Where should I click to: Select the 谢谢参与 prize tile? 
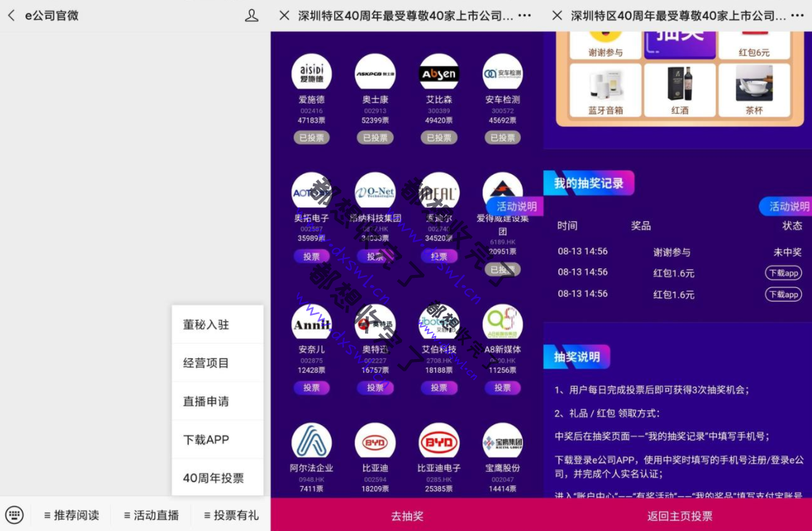point(605,44)
